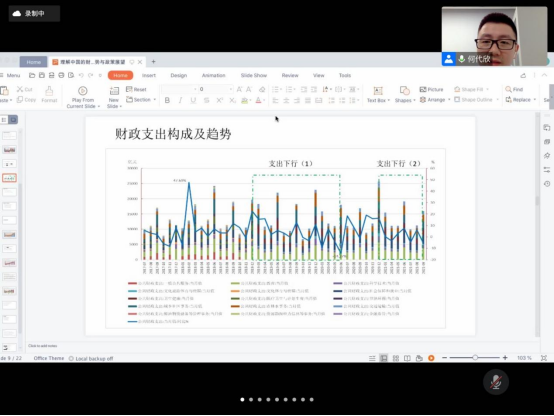Click the Bold formatting icon
This screenshot has width=554, height=416.
[x=167, y=100]
